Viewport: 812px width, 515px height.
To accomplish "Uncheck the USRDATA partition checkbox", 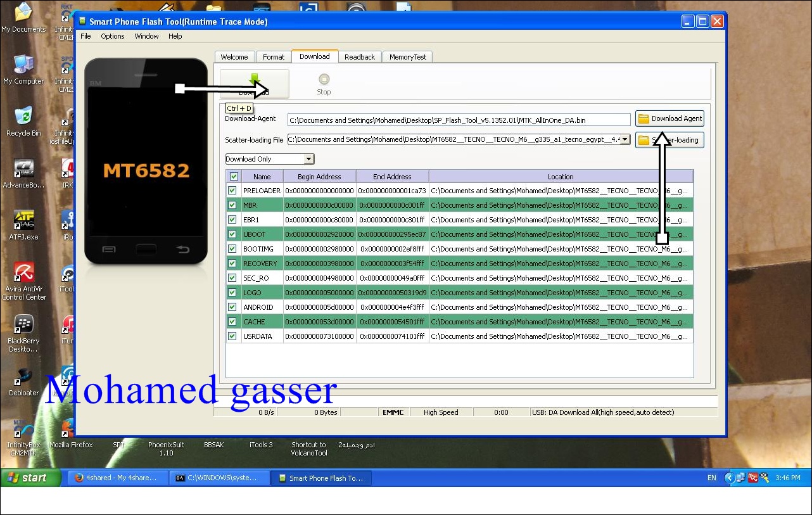I will [232, 336].
